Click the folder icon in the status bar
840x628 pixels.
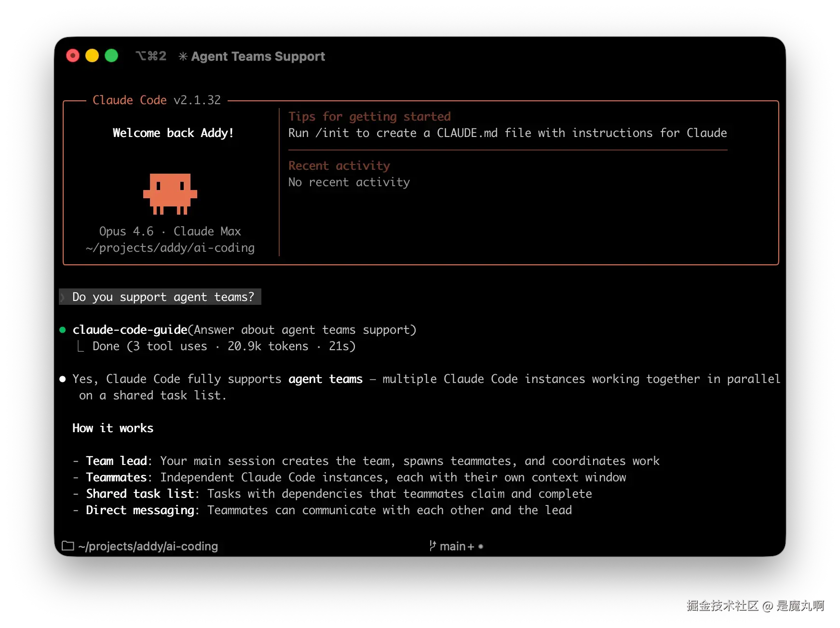click(x=68, y=546)
